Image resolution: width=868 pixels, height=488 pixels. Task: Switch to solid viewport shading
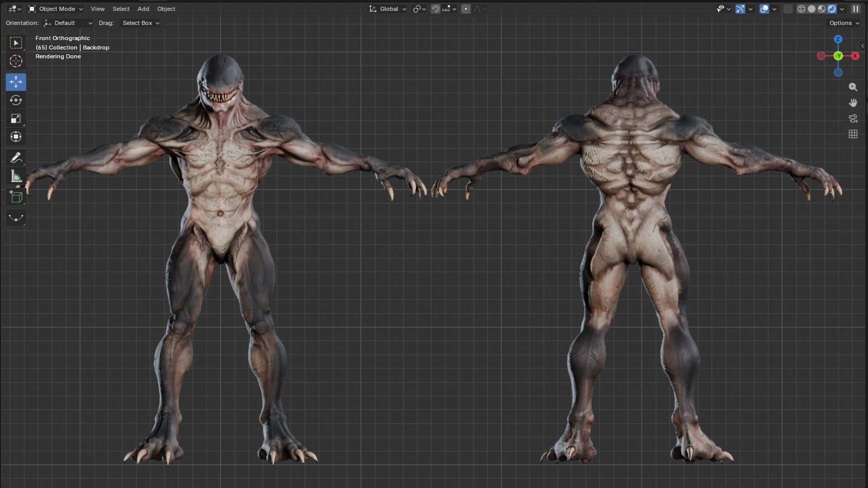[811, 9]
